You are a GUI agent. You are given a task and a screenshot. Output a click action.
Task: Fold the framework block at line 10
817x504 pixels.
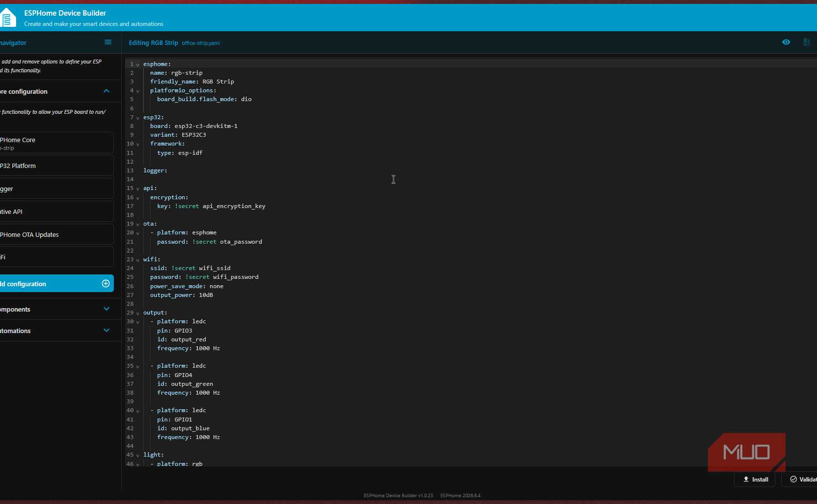[138, 144]
